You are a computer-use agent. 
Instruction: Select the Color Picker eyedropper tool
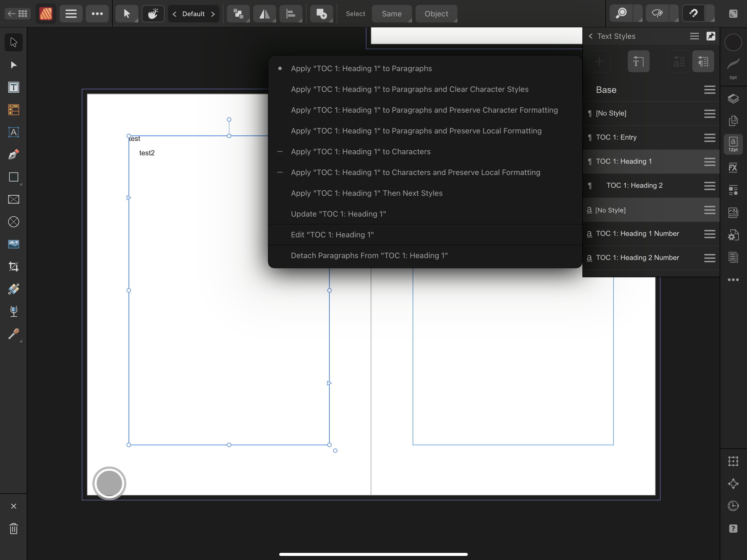(13, 334)
